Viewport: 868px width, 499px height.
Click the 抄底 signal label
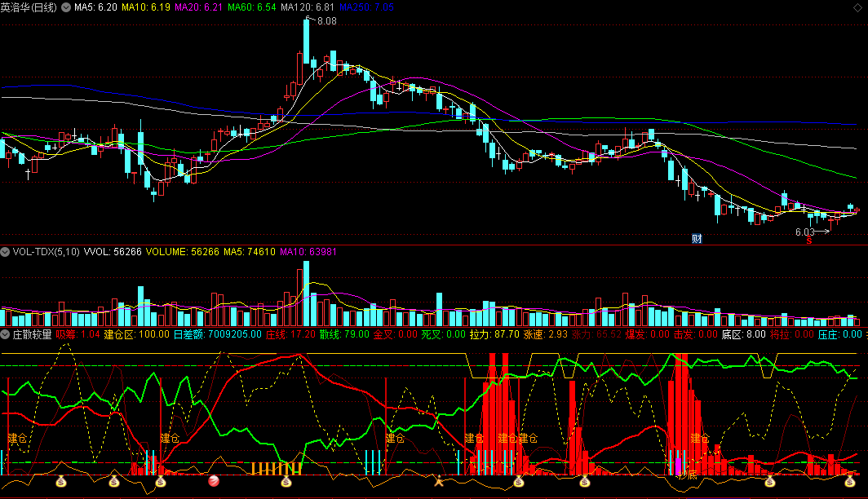click(688, 475)
